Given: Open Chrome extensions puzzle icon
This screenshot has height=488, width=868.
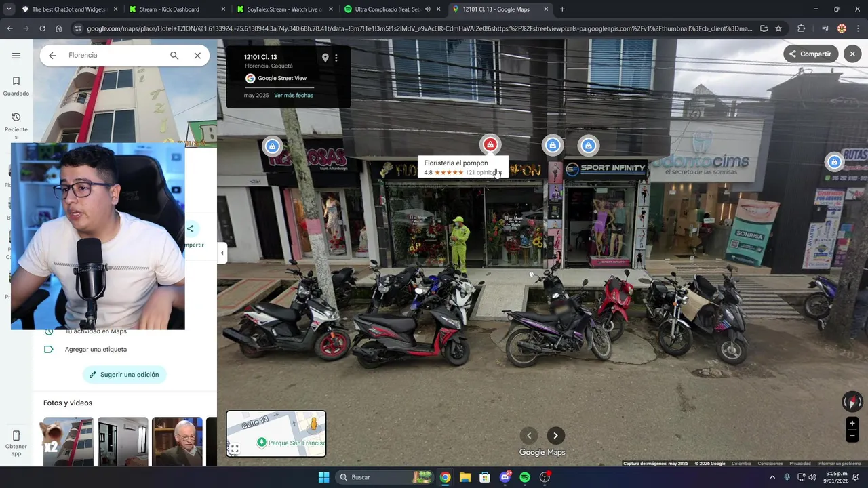Looking at the screenshot, I should click(801, 28).
